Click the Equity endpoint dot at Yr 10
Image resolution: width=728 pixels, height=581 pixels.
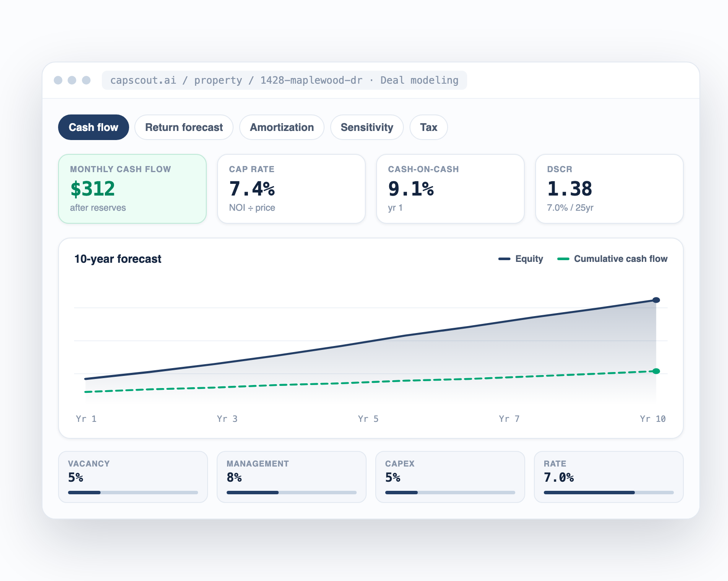coord(656,300)
